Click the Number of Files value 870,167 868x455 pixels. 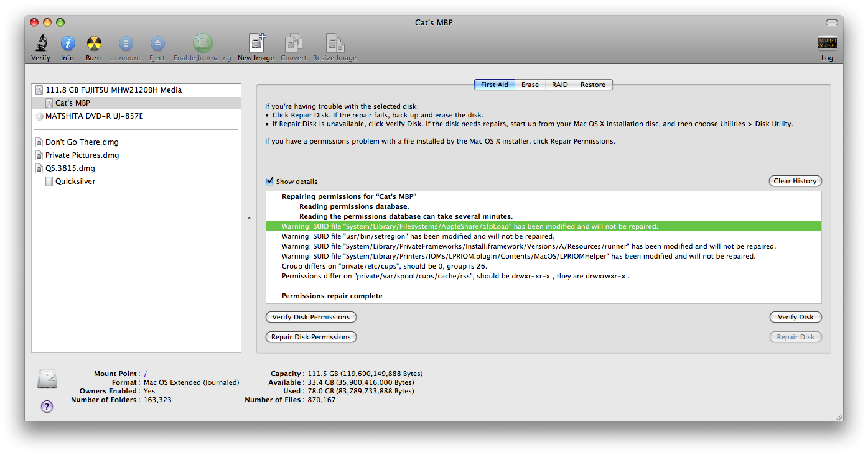(x=322, y=400)
